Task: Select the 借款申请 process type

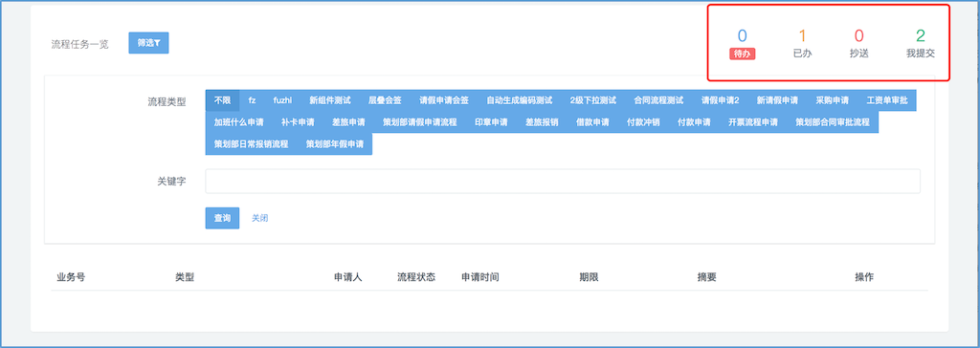Action: click(x=592, y=122)
